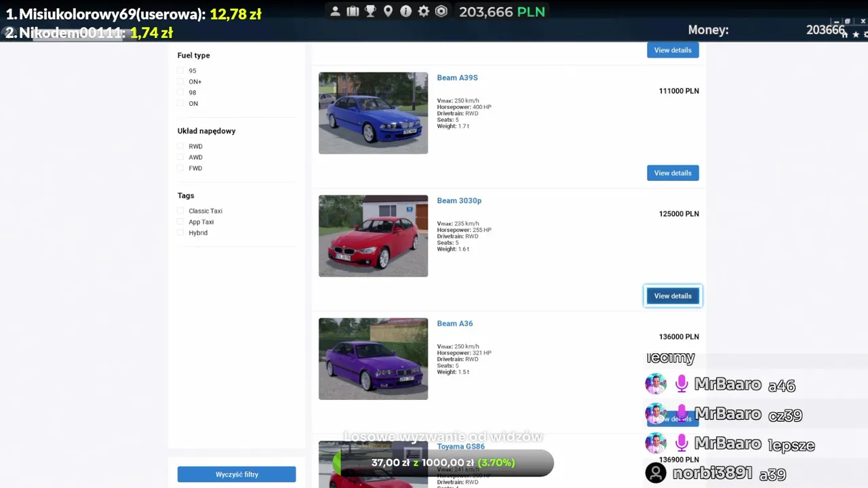The image size is (868, 488).
Task: Click the Tags heading
Action: [x=186, y=195]
